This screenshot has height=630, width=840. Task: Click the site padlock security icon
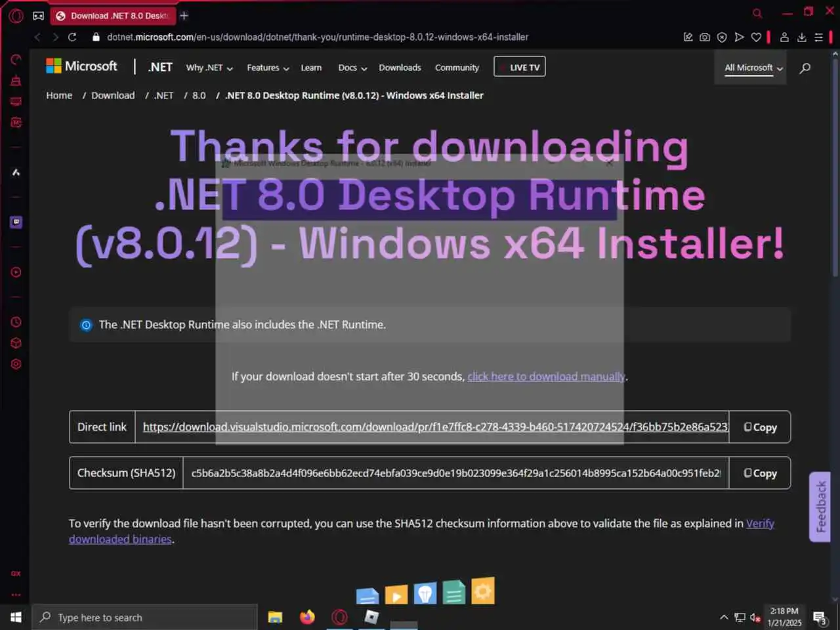click(96, 37)
